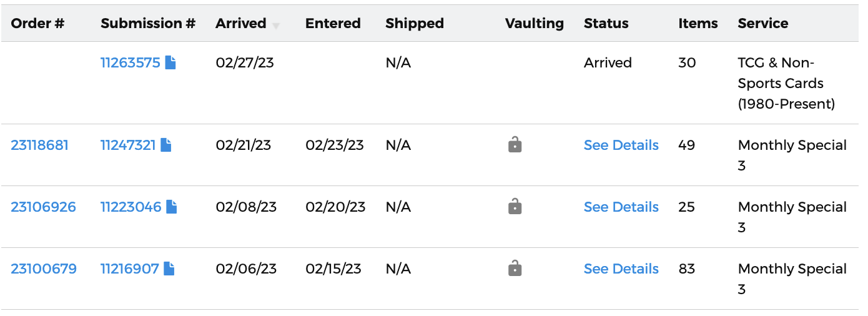The height and width of the screenshot is (316, 868).
Task: Sort by Submission # column header
Action: point(148,23)
